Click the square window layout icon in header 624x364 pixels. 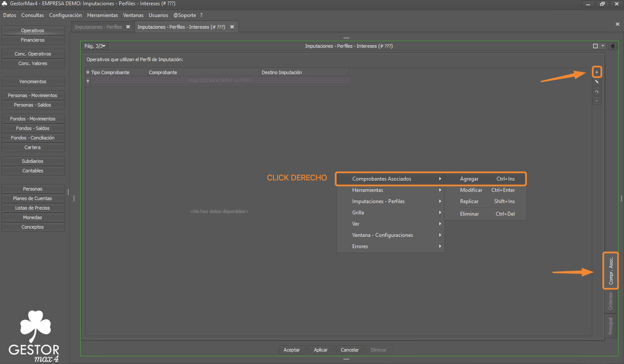click(x=595, y=46)
